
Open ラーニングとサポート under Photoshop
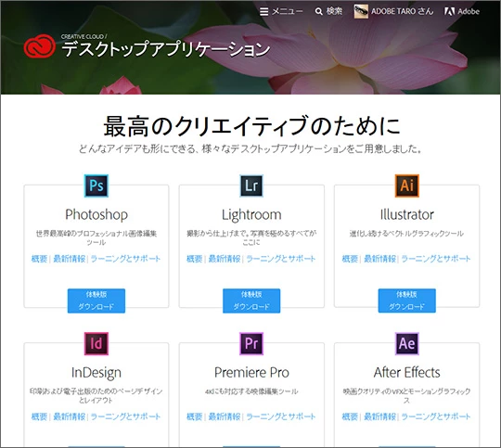coord(125,259)
